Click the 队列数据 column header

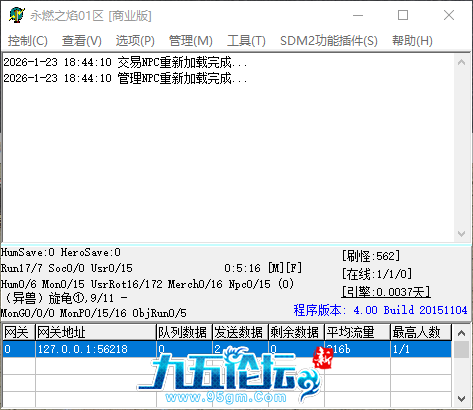[184, 332]
